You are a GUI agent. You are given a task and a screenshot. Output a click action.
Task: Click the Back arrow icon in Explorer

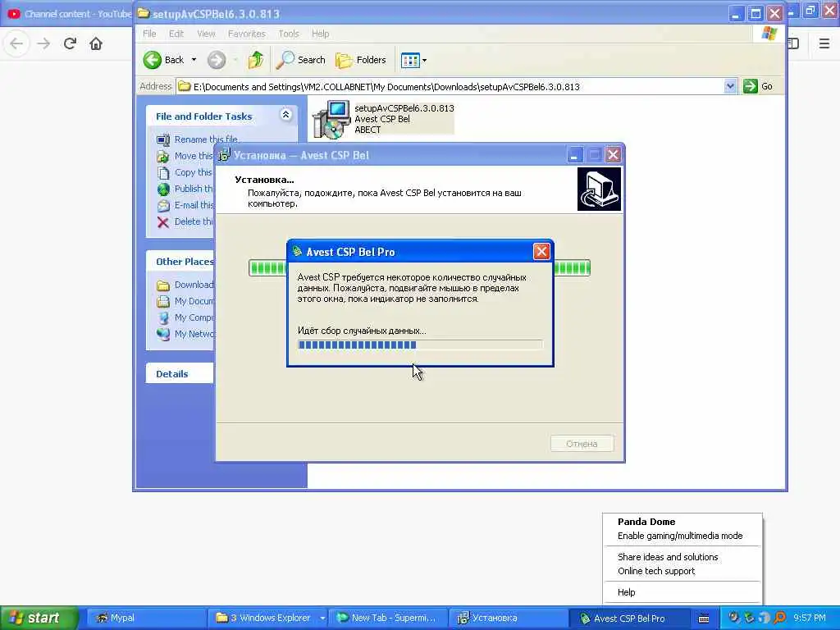coord(152,60)
